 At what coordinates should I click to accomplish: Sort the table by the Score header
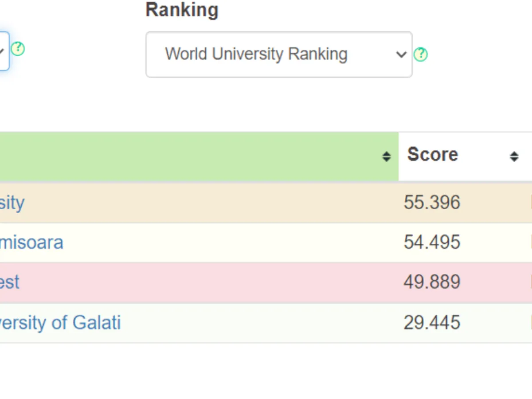pyautogui.click(x=433, y=155)
